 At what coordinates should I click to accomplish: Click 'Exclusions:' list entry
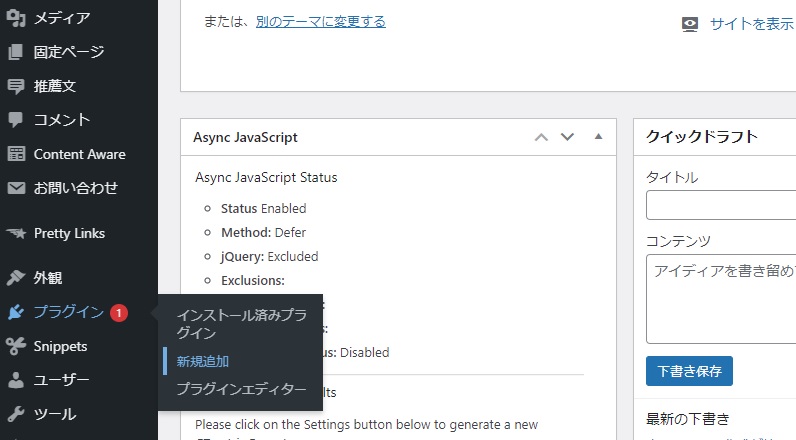(253, 281)
